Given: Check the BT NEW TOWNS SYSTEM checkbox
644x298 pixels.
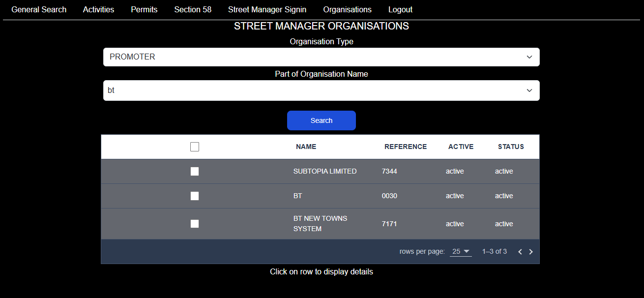Looking at the screenshot, I should point(195,224).
